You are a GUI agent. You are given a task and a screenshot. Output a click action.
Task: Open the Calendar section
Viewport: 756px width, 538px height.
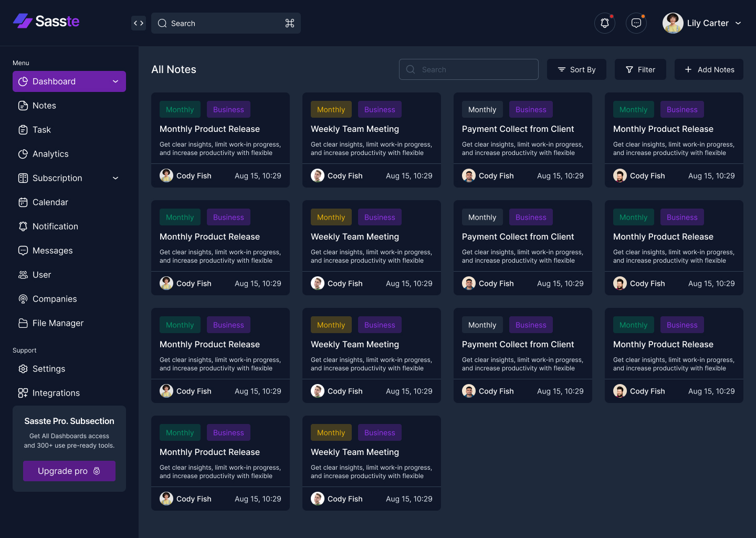pos(50,202)
